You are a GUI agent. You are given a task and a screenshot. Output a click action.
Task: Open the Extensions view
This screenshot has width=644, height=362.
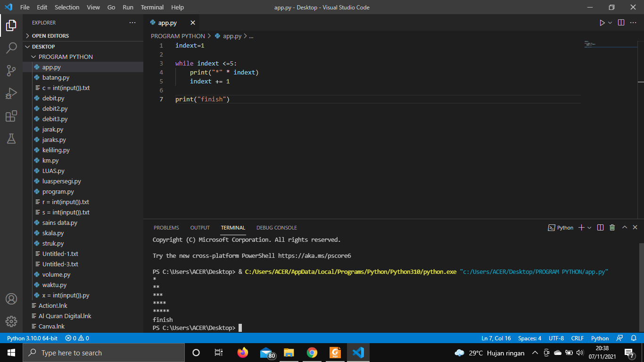[x=11, y=116]
